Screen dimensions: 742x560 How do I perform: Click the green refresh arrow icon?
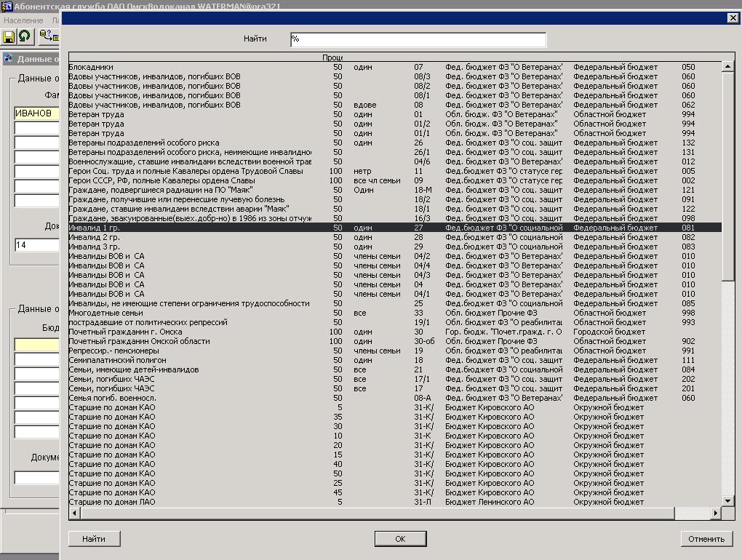(x=25, y=36)
